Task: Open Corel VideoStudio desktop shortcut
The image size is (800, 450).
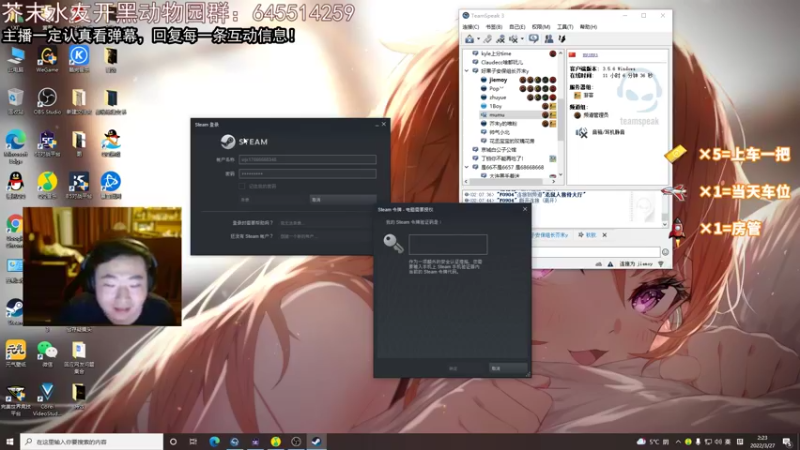Action: point(47,400)
